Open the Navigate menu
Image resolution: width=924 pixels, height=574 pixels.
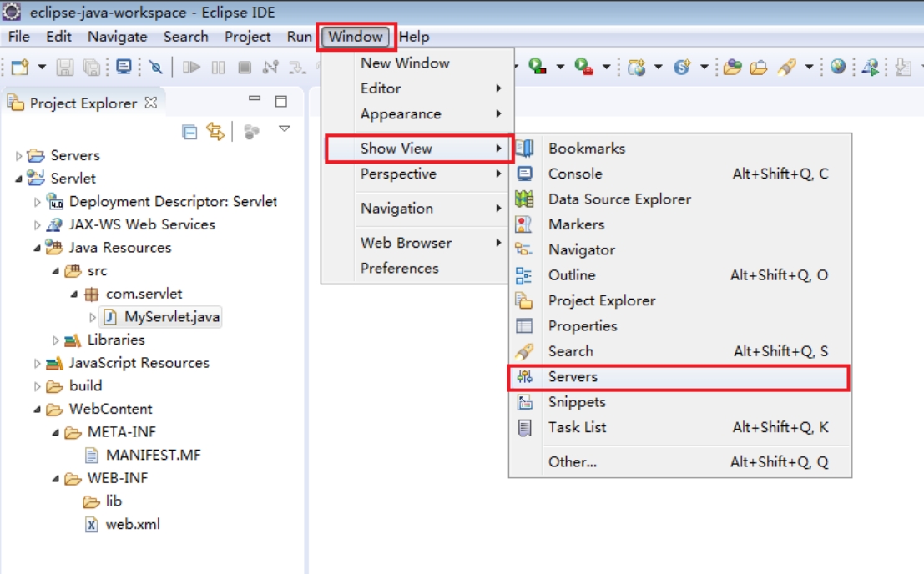point(117,37)
